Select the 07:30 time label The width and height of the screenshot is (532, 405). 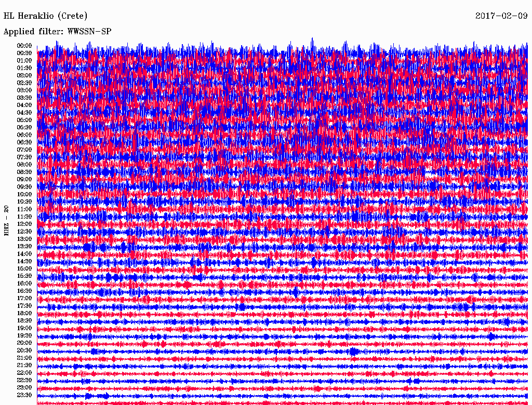click(x=24, y=157)
